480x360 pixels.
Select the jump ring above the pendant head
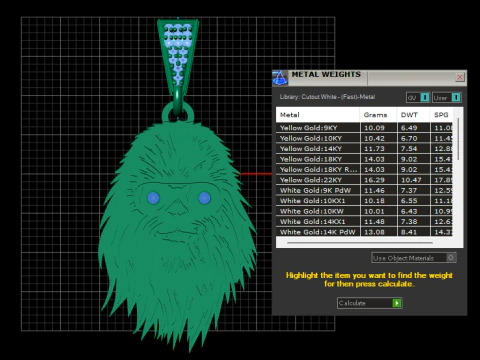[178, 113]
